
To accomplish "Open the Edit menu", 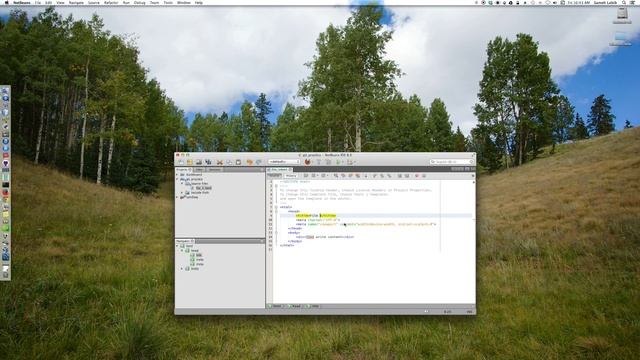I will tap(49, 2).
